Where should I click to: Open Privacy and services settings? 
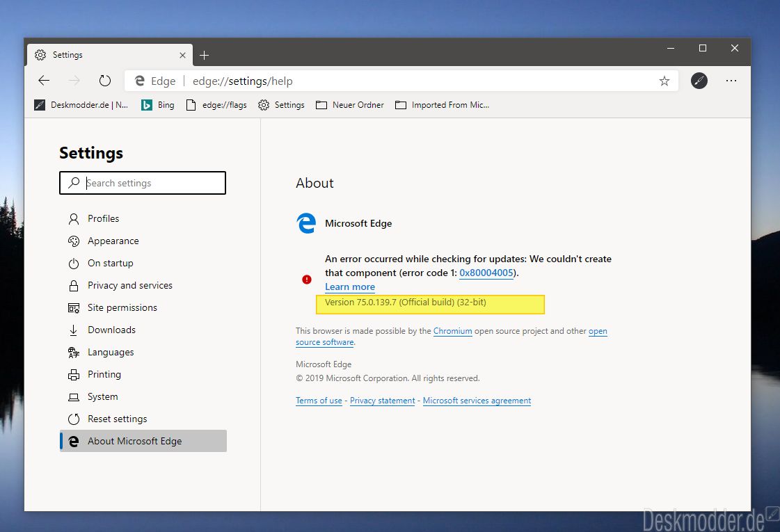[143, 285]
